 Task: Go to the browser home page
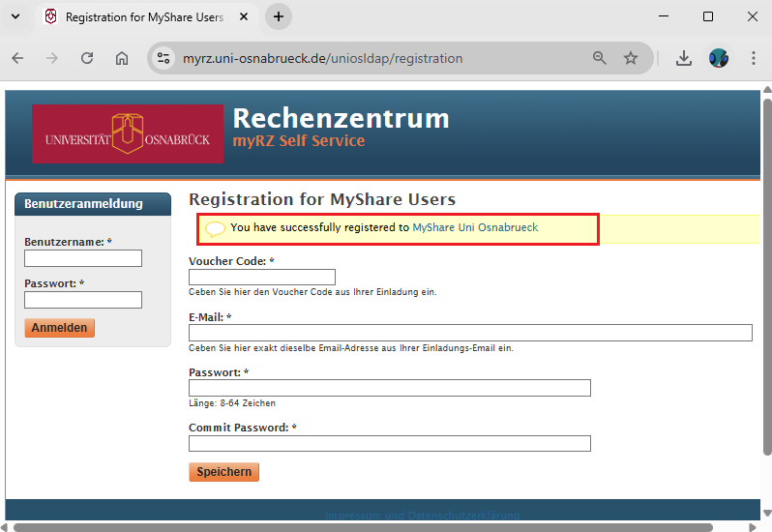point(122,58)
